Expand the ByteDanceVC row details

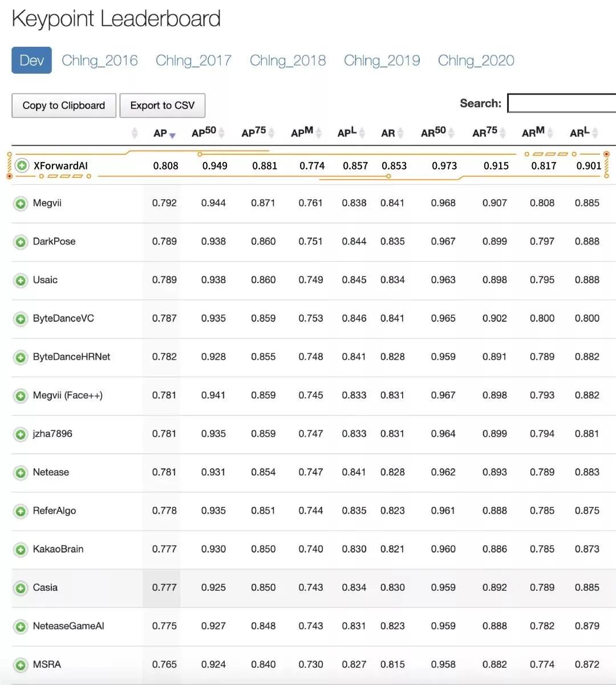coord(21,319)
